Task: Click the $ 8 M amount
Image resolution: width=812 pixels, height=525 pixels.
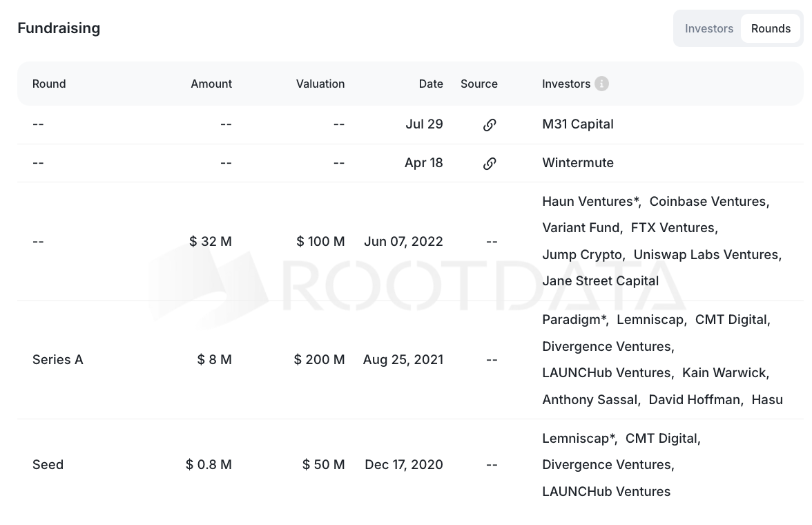Action: pos(214,359)
